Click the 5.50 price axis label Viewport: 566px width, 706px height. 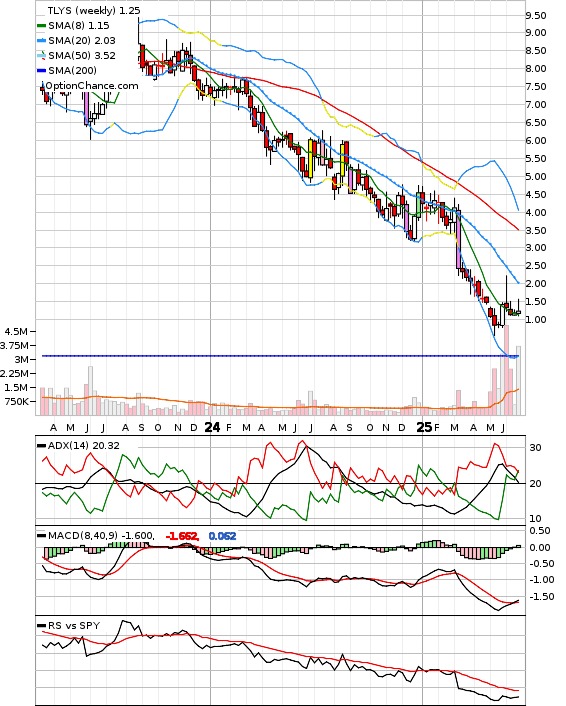536,159
